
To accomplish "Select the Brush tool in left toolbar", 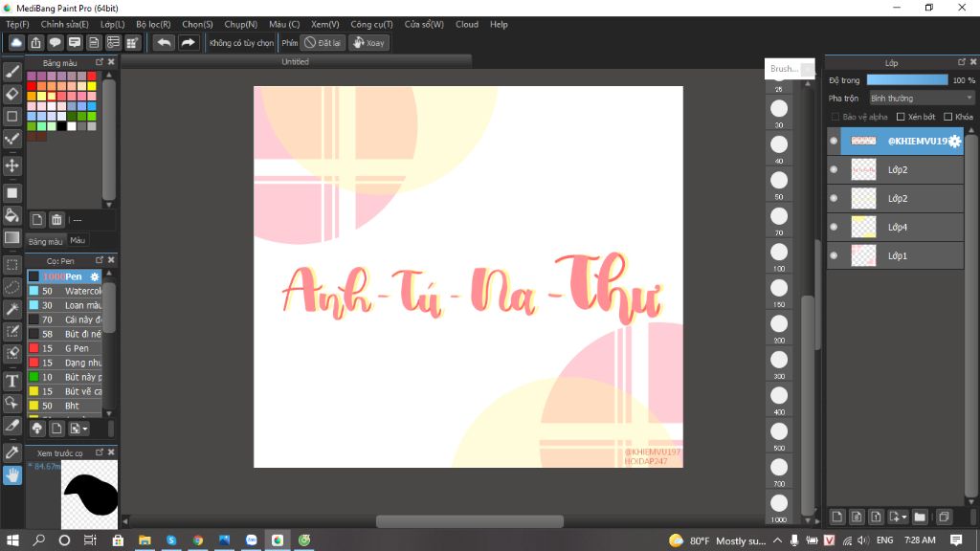I will pyautogui.click(x=11, y=71).
